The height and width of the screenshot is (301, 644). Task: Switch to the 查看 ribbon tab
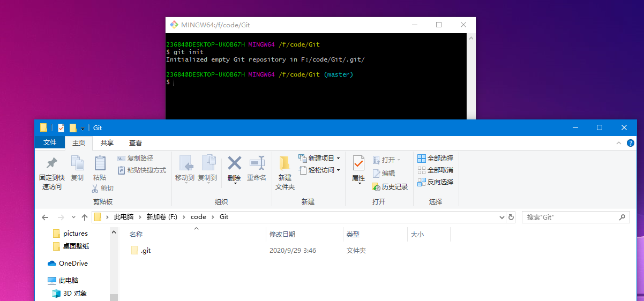pos(136,143)
